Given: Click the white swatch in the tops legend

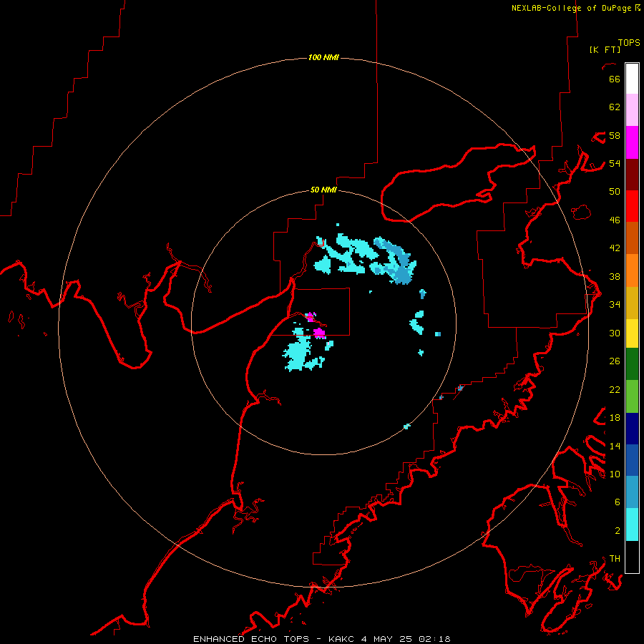Looking at the screenshot, I should tap(632, 79).
